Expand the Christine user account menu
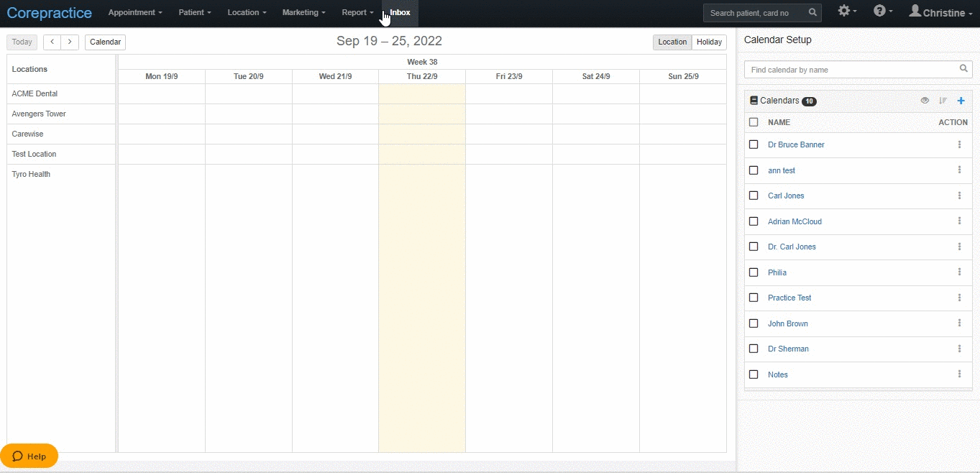 tap(940, 13)
